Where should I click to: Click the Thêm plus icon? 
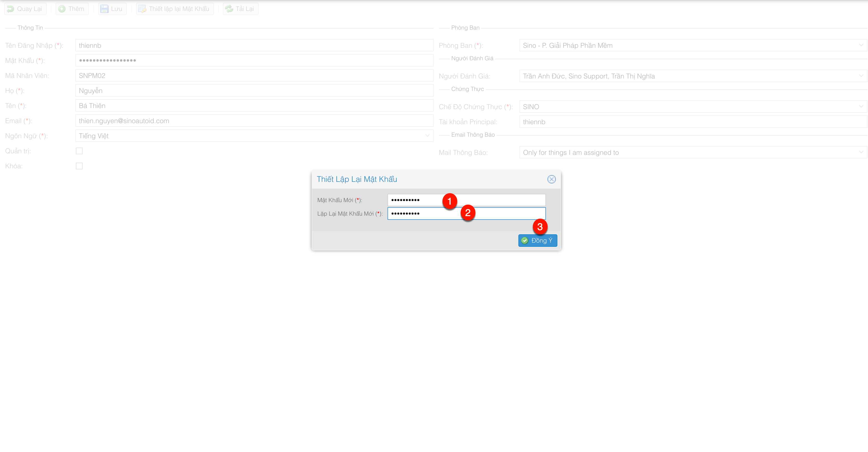[x=62, y=9]
